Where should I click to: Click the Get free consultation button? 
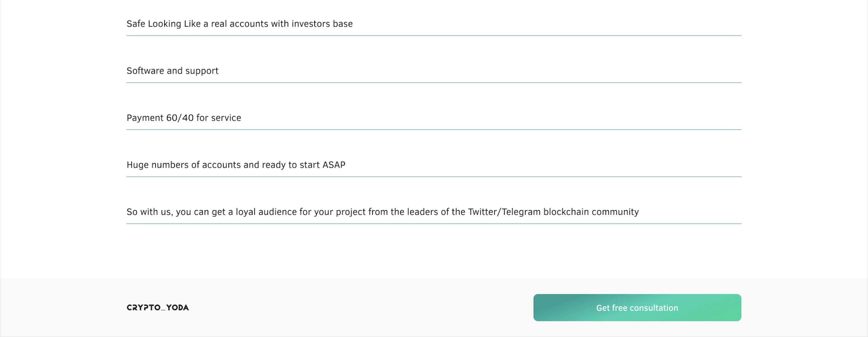coord(637,308)
